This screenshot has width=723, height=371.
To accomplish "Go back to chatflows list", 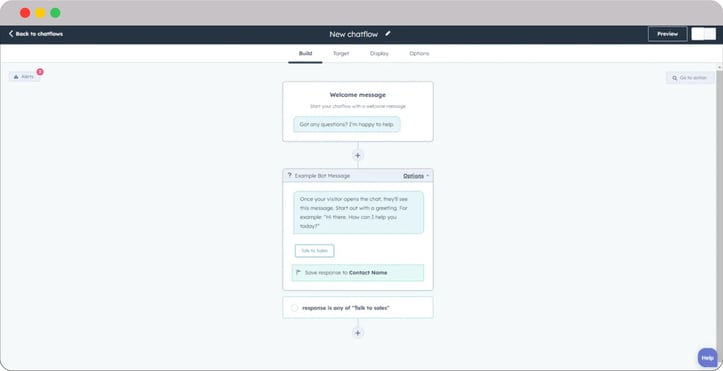I will [x=36, y=34].
